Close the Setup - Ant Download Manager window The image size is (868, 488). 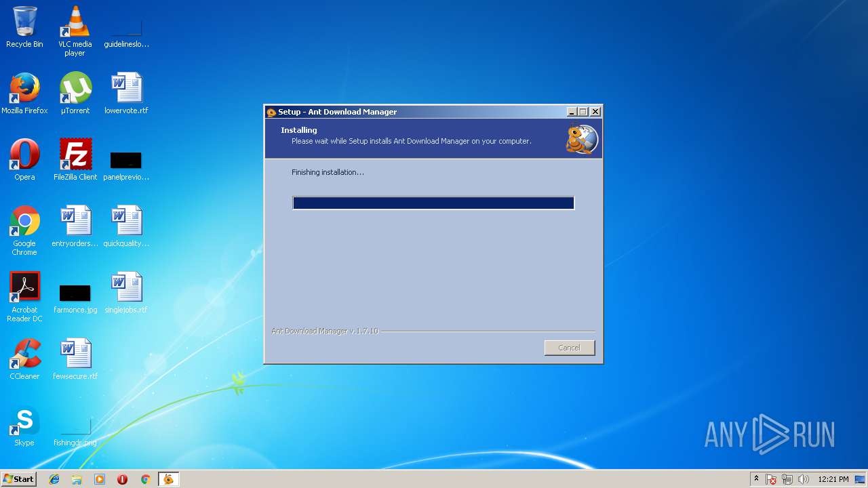(x=595, y=112)
